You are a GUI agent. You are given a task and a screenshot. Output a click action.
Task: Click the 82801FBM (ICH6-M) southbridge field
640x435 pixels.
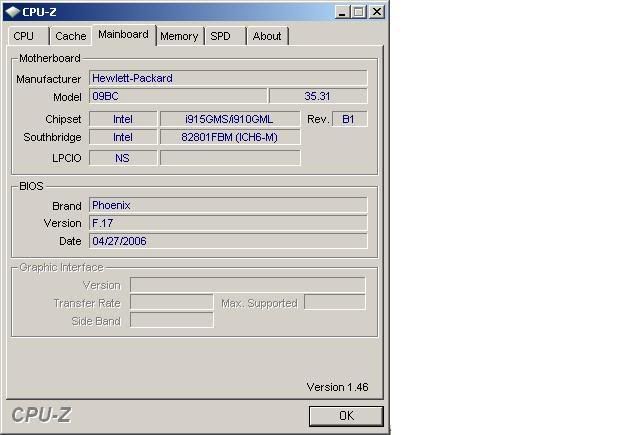(229, 137)
